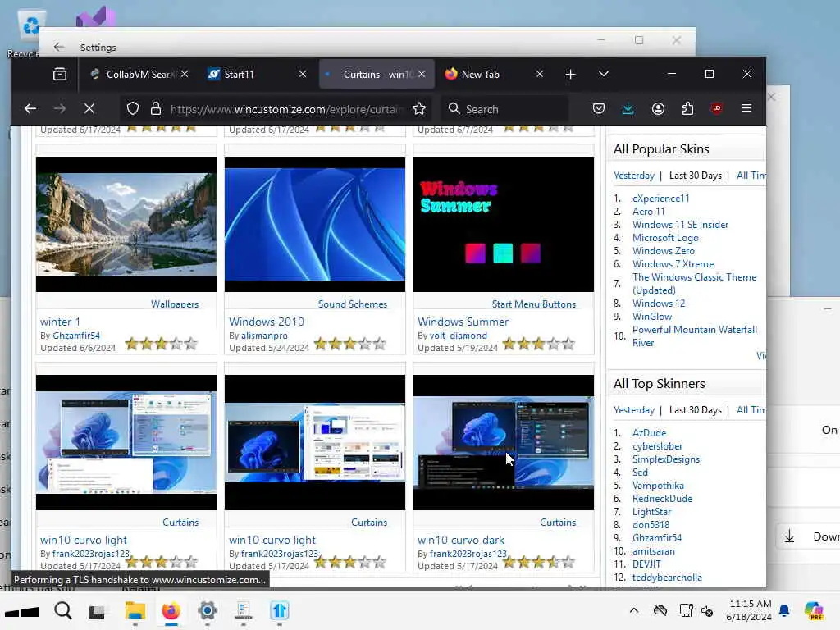Select Last 30 Days under All Popular Skins

point(696,176)
